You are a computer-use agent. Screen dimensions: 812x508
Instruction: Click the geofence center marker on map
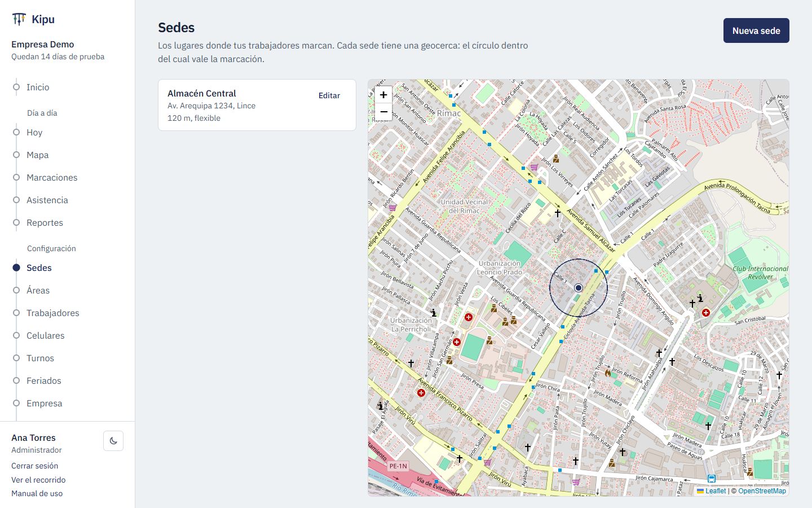[578, 288]
